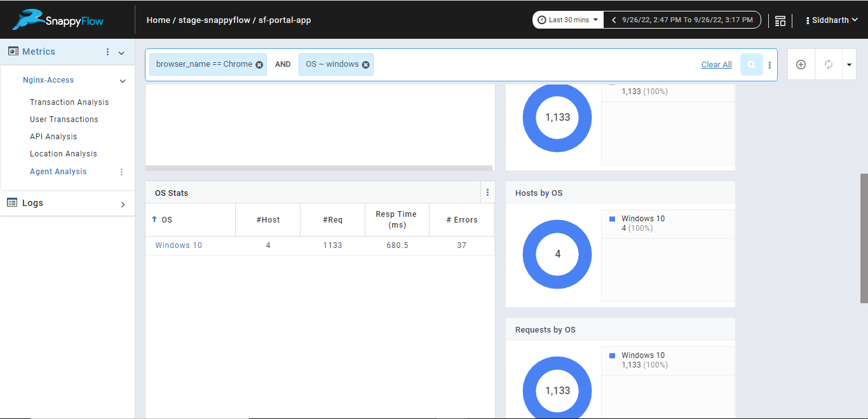Open the Transaction Analysis page
This screenshot has height=419, width=868.
point(69,102)
